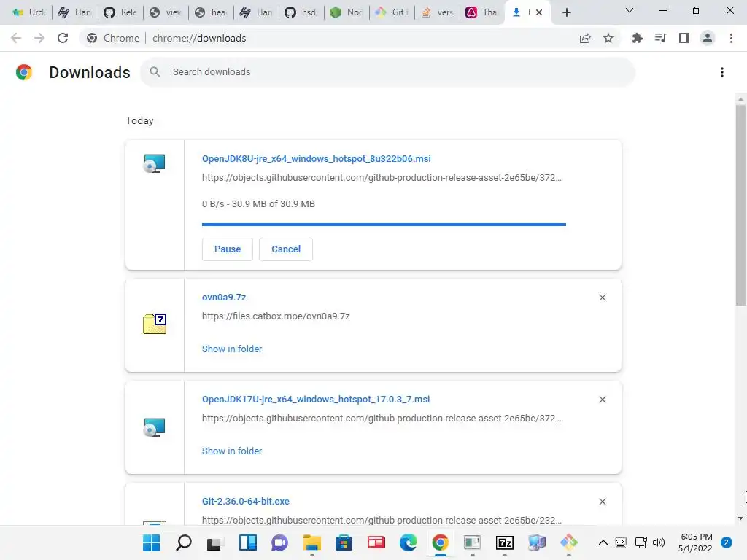
Task: Open Microsoft Edge from taskbar
Action: (x=409, y=542)
